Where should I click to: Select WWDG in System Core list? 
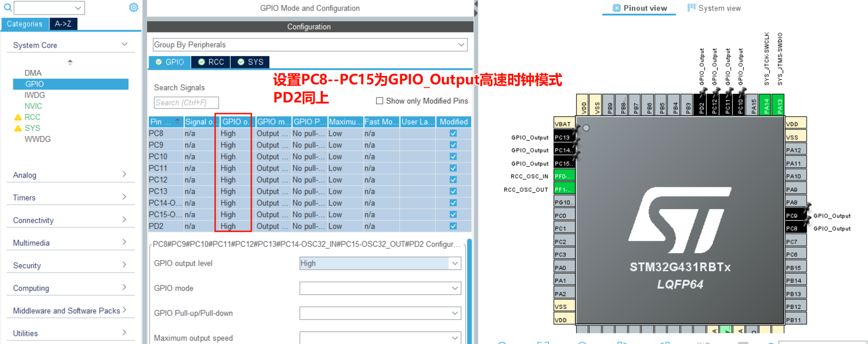point(38,139)
